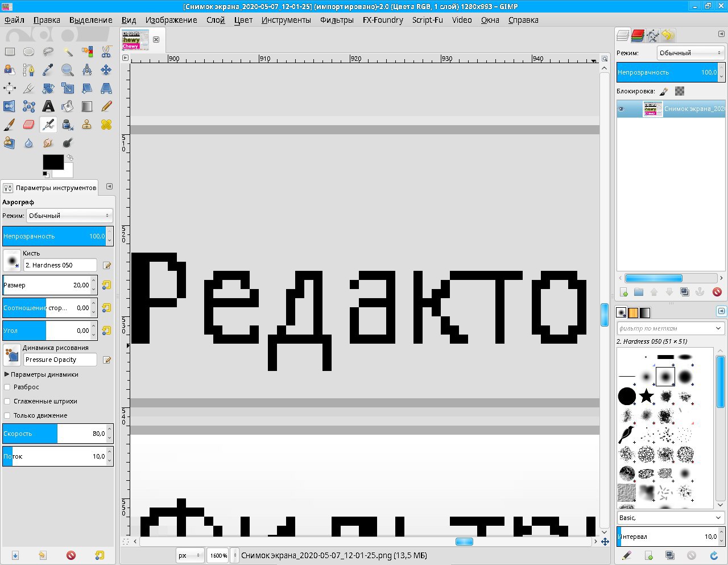728x565 pixels.
Task: Open the brush tag filter dropdown
Action: pyautogui.click(x=718, y=328)
